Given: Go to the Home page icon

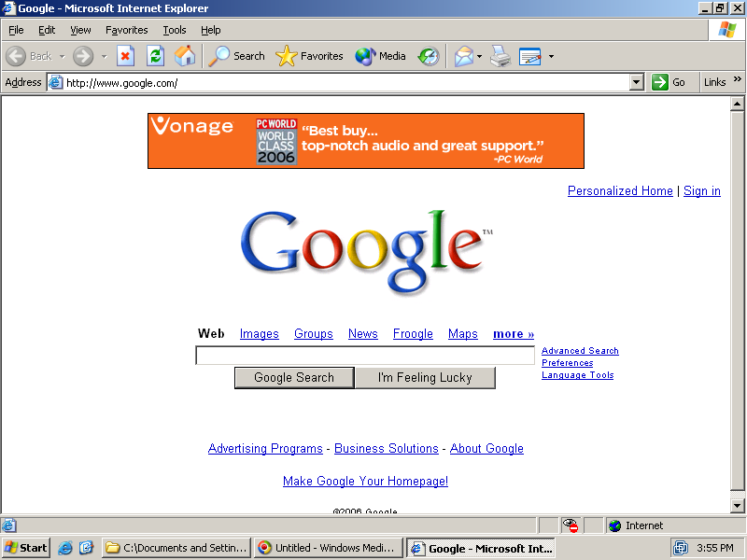Looking at the screenshot, I should [185, 56].
